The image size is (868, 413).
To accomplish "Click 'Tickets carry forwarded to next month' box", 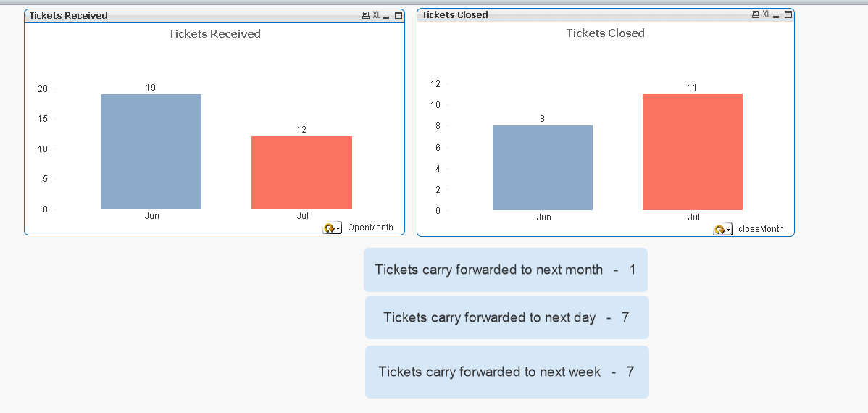I will pyautogui.click(x=505, y=270).
